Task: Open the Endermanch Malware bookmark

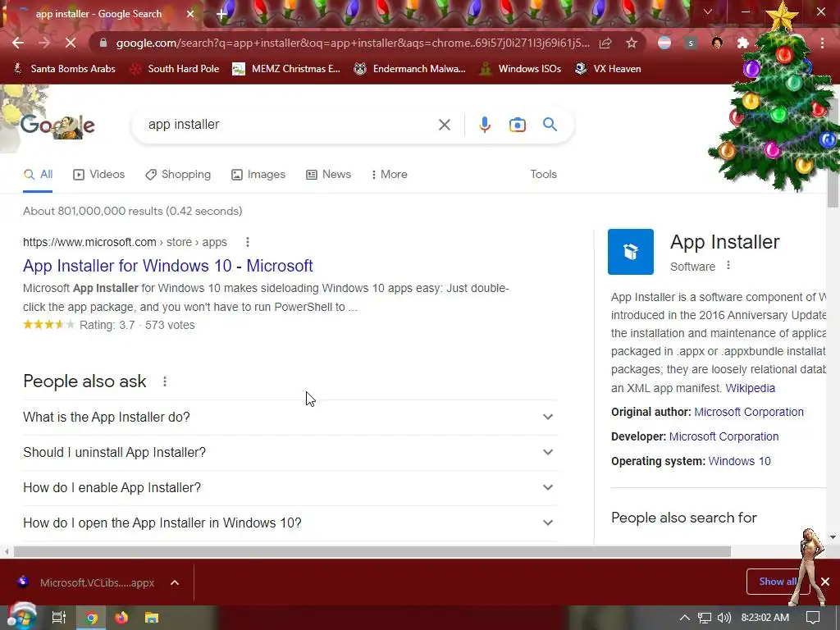Action: (x=410, y=69)
